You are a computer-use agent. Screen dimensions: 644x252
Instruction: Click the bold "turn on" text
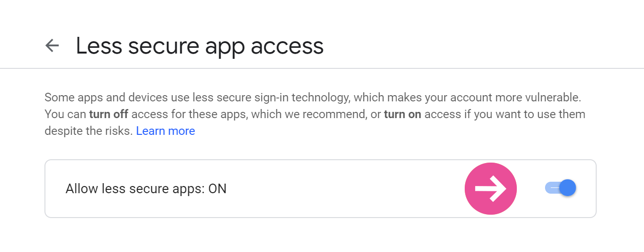(x=403, y=115)
